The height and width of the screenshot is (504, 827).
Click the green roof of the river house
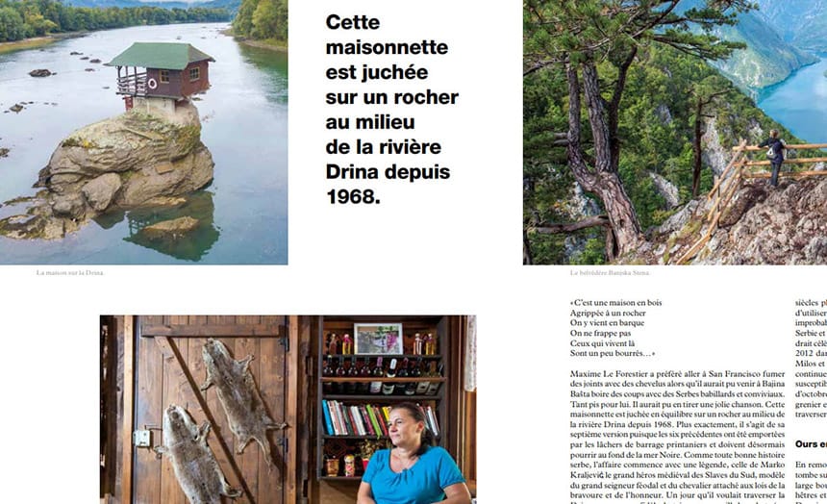[x=160, y=55]
